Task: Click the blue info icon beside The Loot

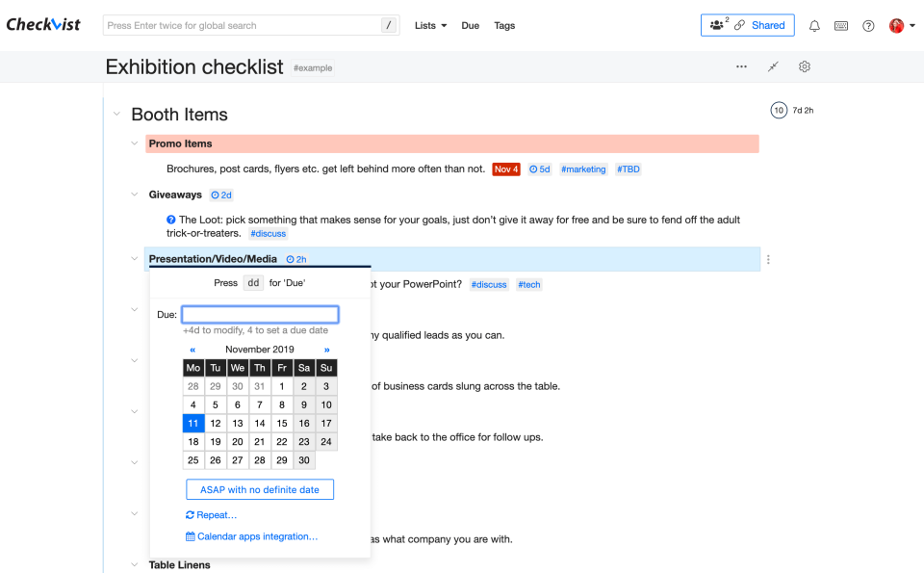Action: point(171,220)
